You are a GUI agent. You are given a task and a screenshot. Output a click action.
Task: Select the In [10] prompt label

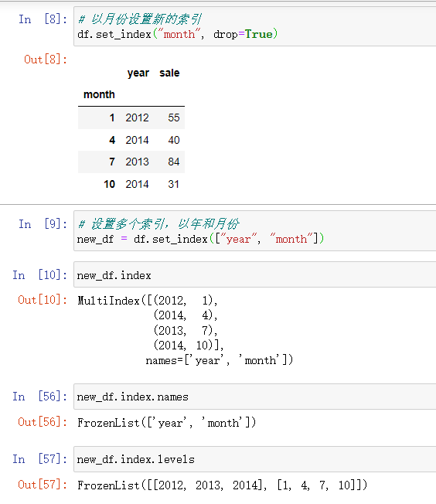[40, 275]
